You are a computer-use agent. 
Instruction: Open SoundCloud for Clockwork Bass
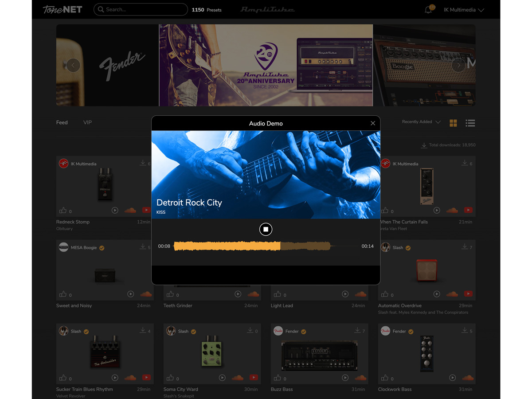point(468,378)
